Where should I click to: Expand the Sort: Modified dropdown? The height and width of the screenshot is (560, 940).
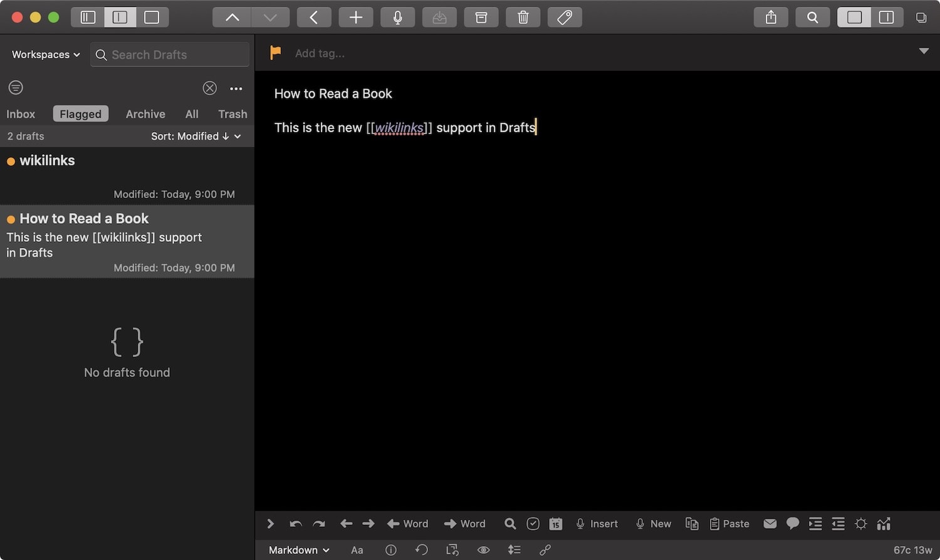point(196,136)
